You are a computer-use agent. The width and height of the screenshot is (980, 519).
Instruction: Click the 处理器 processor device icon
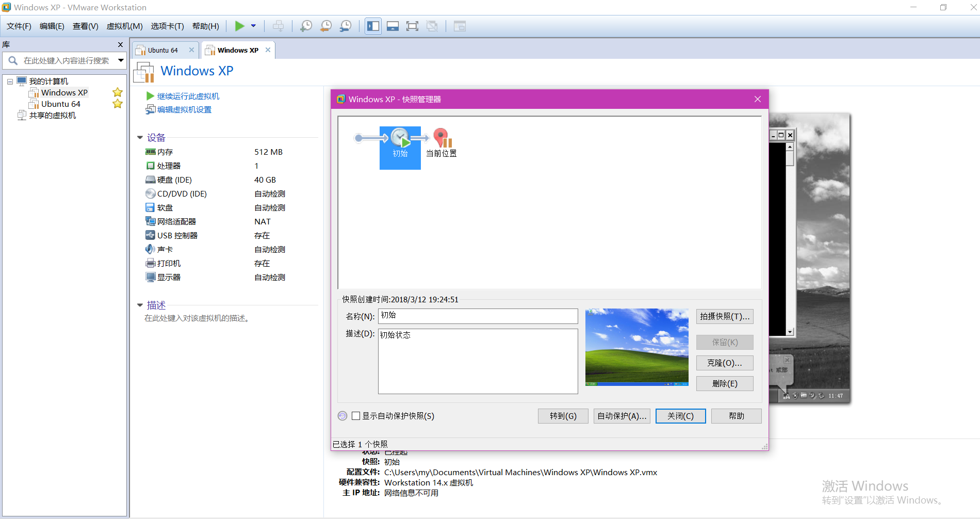(x=150, y=166)
